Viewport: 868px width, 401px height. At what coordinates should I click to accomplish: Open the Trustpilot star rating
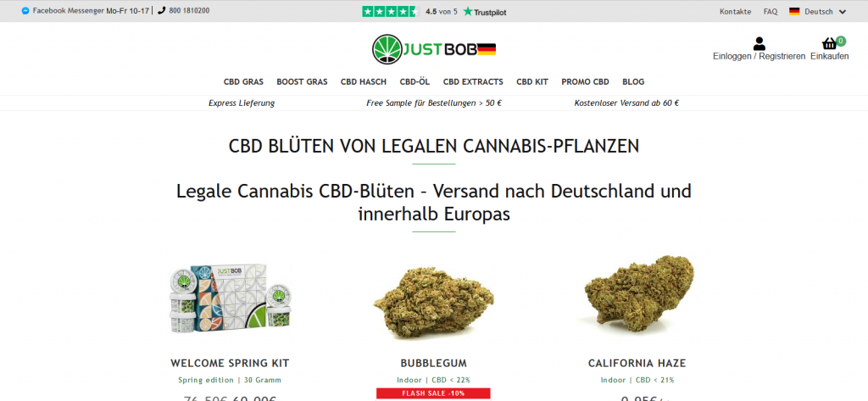391,11
